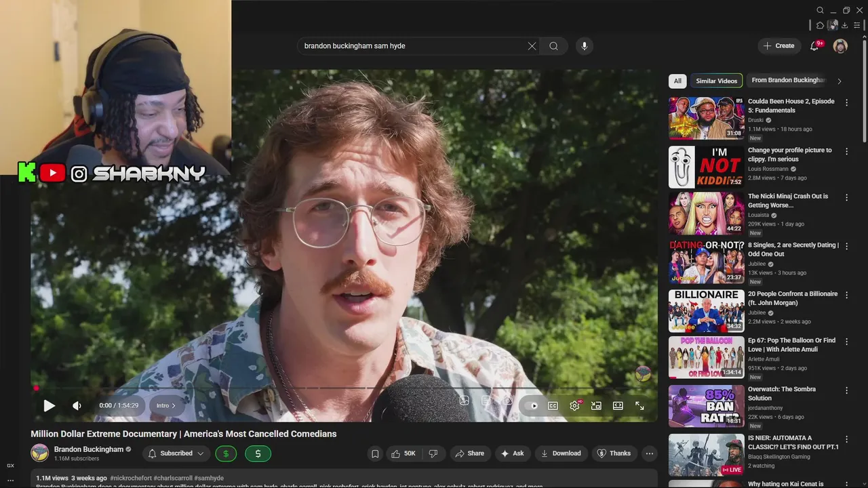The width and height of the screenshot is (868, 488).
Task: Open options menu for 8 Singles video
Action: pyautogui.click(x=846, y=246)
